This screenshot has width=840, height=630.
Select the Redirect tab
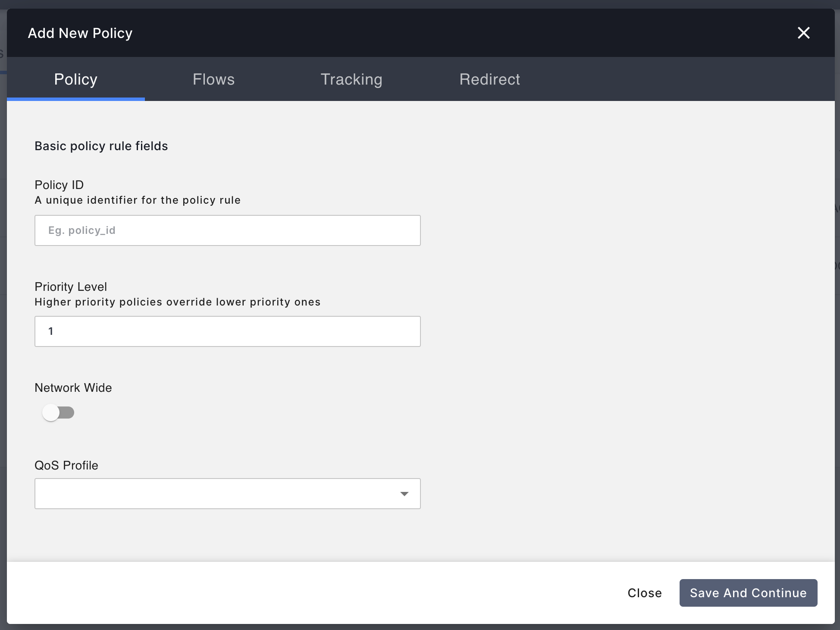pyautogui.click(x=489, y=79)
